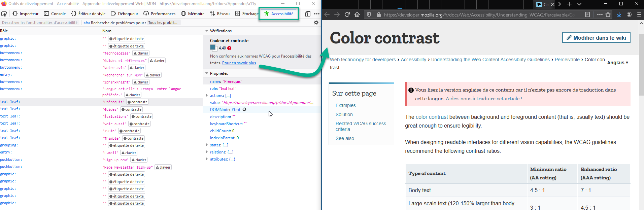This screenshot has height=210, width=644.
Task: Expand the actions property
Action: (x=207, y=96)
